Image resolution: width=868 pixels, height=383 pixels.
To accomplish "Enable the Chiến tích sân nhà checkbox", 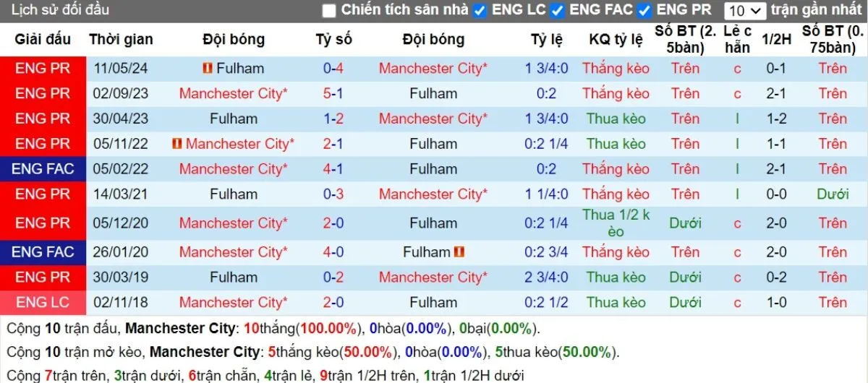I will (329, 11).
